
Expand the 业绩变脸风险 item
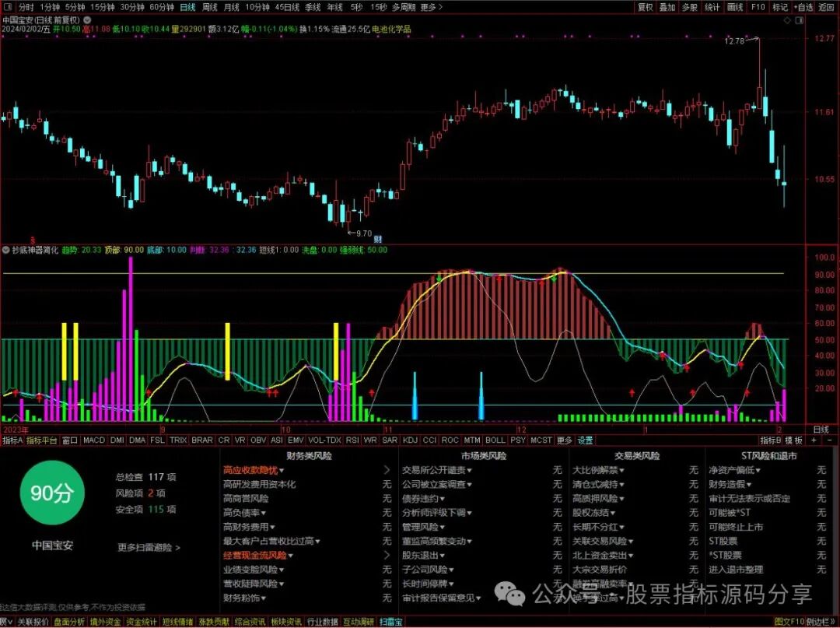coord(254,569)
